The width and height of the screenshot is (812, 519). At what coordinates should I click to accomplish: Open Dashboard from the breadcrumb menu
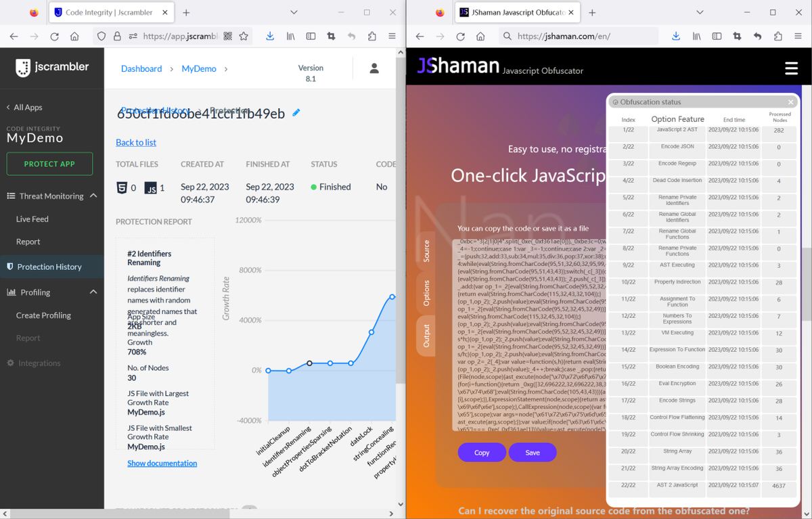tap(141, 68)
